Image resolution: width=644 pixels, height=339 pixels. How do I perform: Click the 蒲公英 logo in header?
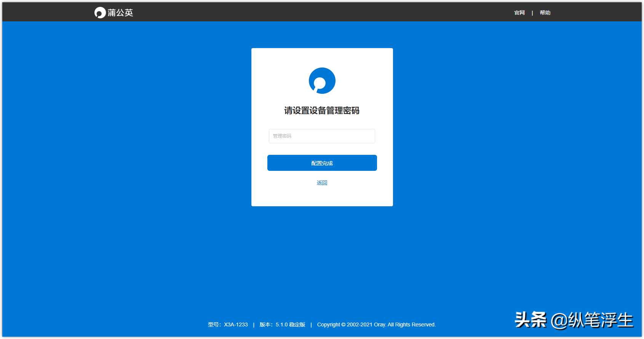(113, 13)
